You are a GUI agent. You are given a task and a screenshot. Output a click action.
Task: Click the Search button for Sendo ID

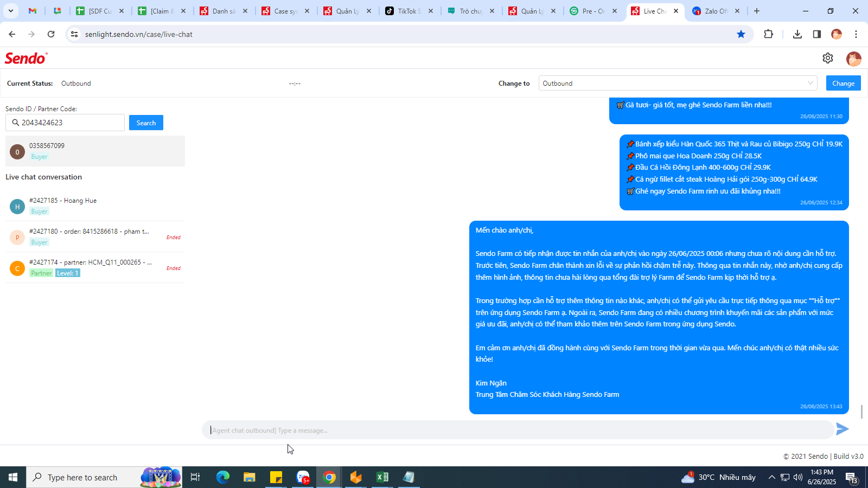click(x=146, y=123)
